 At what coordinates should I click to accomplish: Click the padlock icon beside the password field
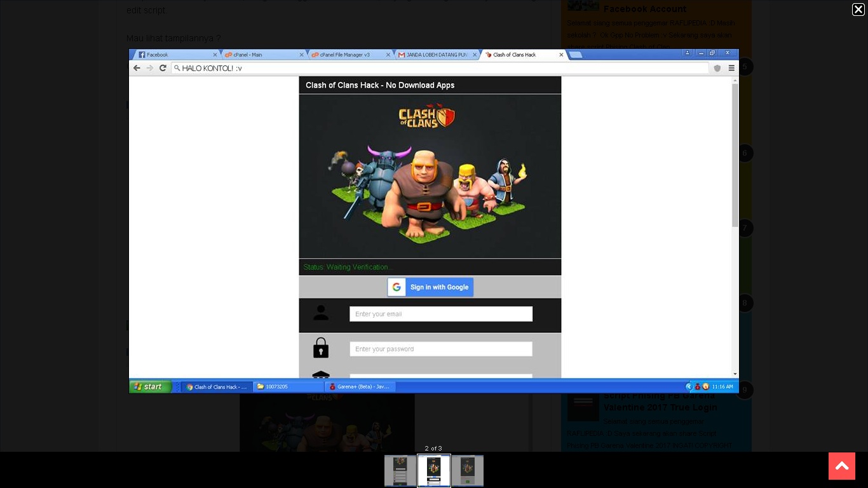(321, 348)
